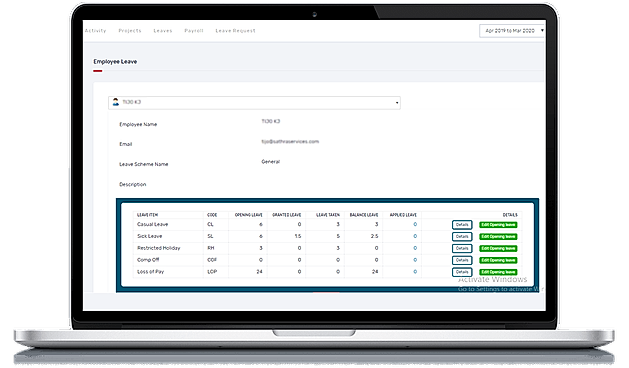Open the Activity tab

pos(95,30)
